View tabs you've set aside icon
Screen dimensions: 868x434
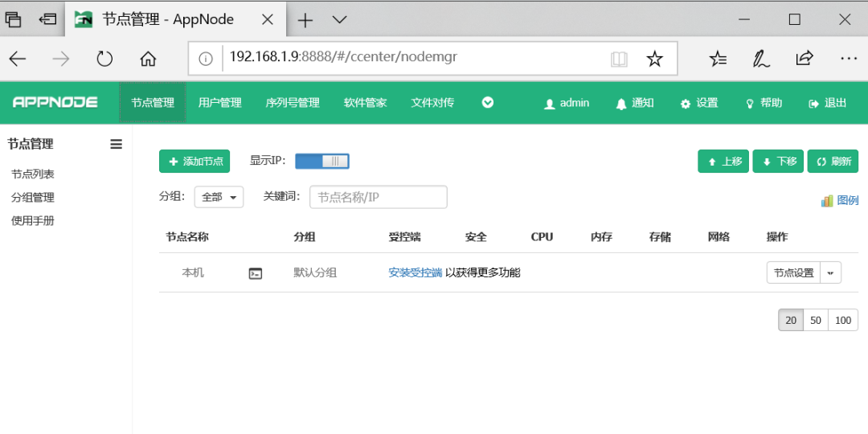pos(13,20)
